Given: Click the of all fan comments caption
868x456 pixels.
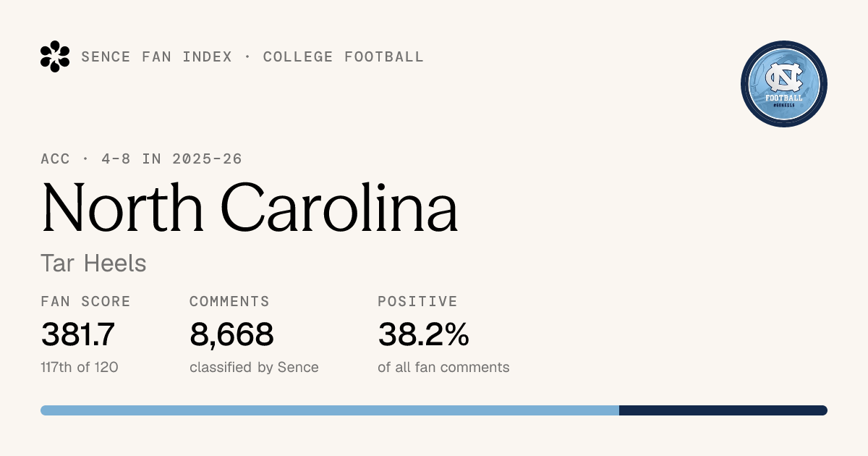Looking at the screenshot, I should 443,367.
